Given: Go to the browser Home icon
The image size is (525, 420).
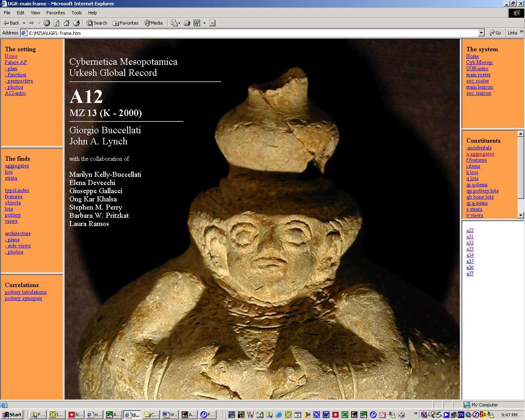Looking at the screenshot, I should click(x=66, y=23).
